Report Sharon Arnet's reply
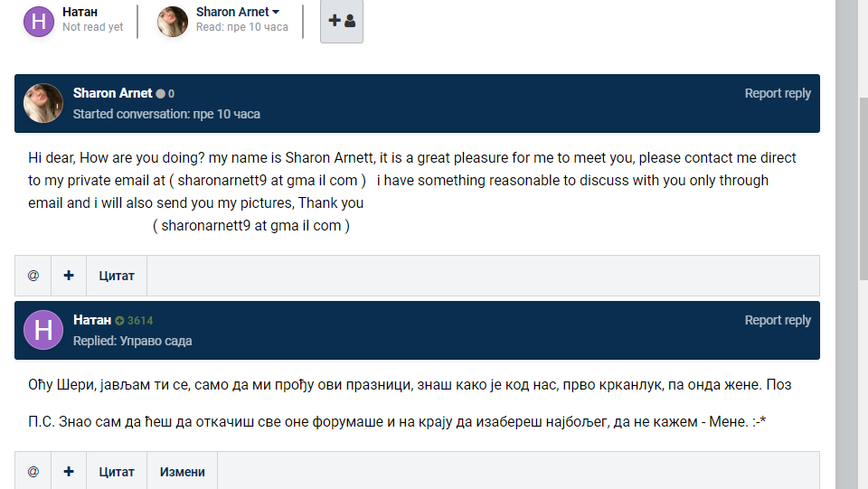The image size is (868, 489). (777, 93)
